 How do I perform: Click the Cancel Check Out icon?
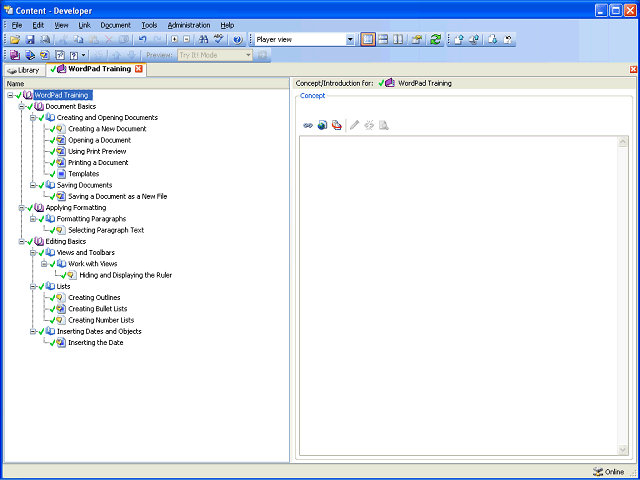coord(507,40)
